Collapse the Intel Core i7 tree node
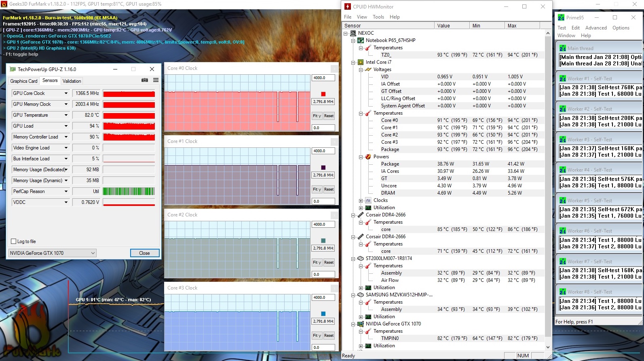The height and width of the screenshot is (361, 644). click(x=353, y=62)
